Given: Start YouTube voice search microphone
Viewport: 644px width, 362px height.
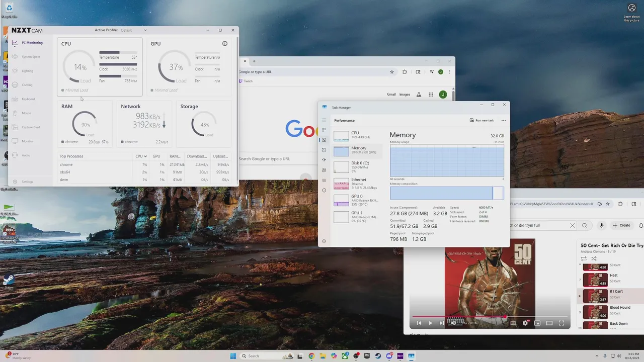Looking at the screenshot, I should click(601, 226).
